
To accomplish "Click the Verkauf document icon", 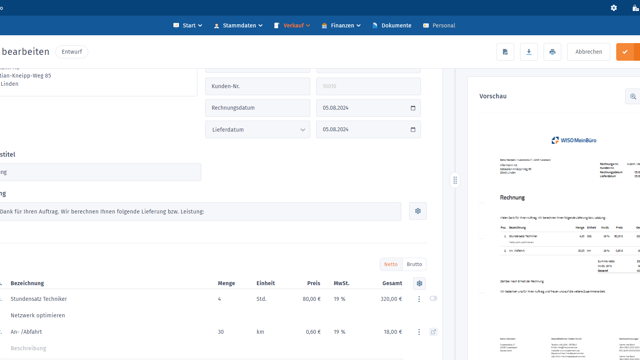I will [x=276, y=25].
